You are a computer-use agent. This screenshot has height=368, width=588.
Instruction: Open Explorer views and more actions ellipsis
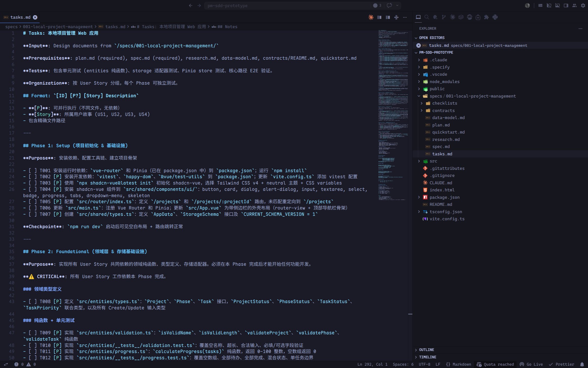click(x=580, y=28)
